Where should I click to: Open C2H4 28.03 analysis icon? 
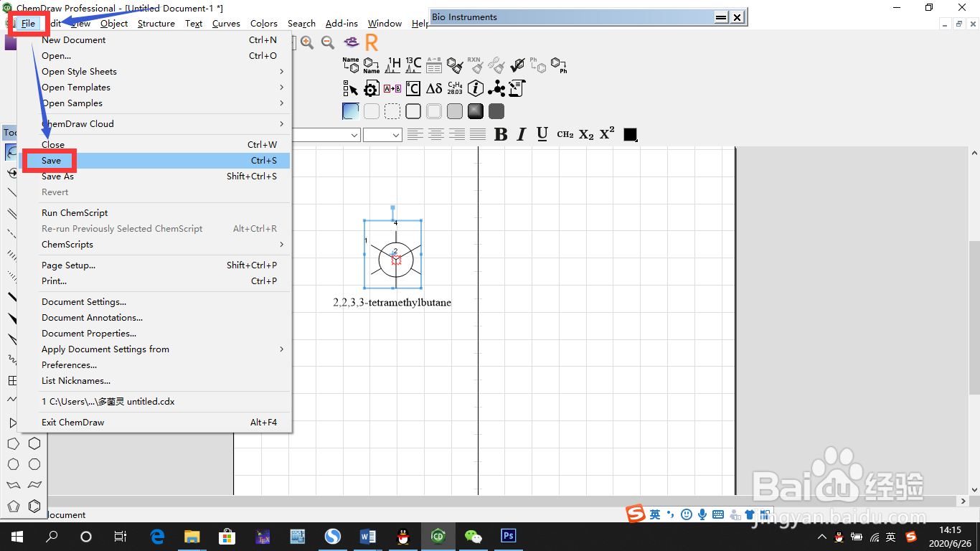coord(455,88)
